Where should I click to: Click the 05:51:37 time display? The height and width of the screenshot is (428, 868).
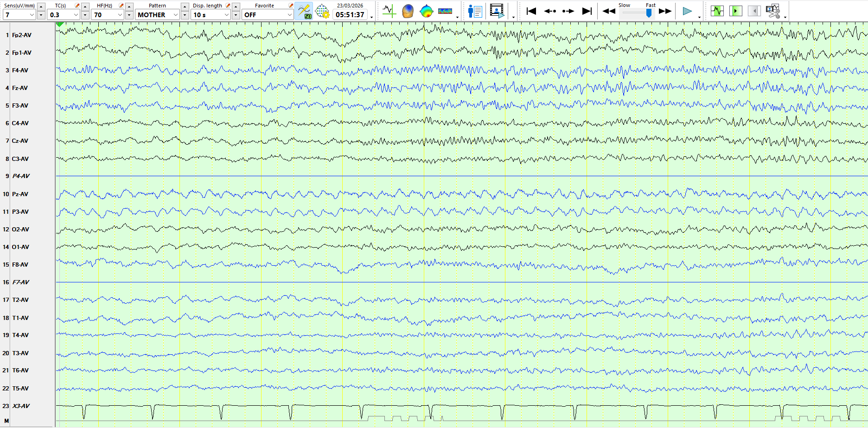coord(350,15)
